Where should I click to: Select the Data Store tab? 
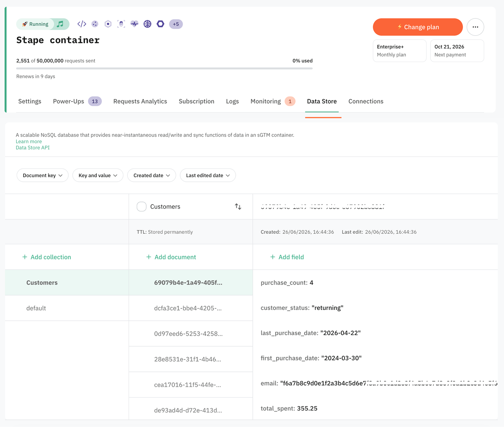322,101
